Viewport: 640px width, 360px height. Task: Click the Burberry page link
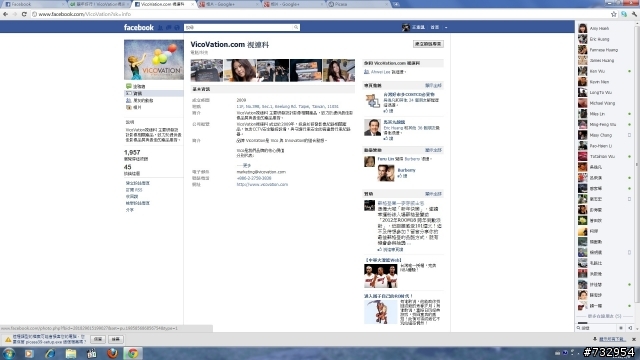pyautogui.click(x=406, y=170)
